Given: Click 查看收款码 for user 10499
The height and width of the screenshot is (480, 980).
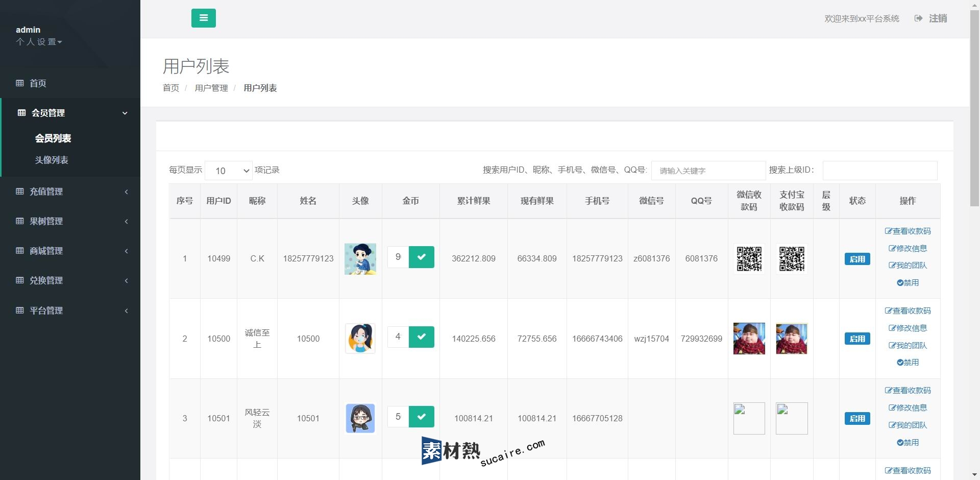Looking at the screenshot, I should tap(908, 231).
